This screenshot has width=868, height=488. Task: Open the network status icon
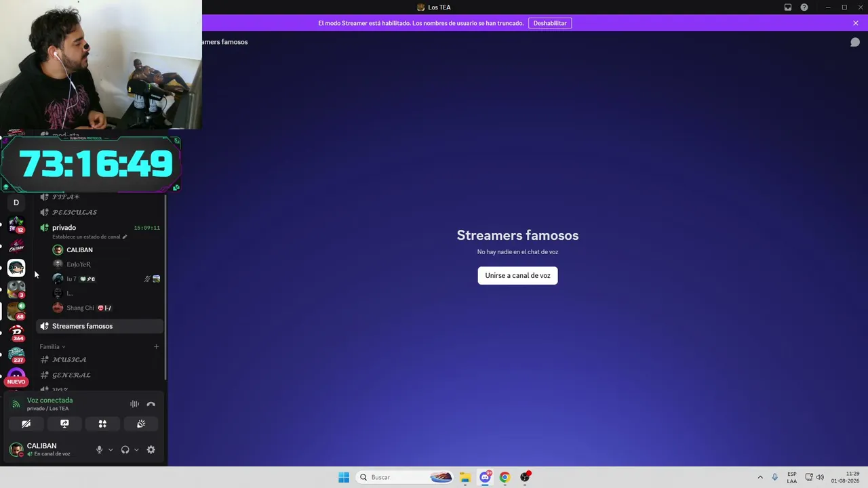click(809, 477)
